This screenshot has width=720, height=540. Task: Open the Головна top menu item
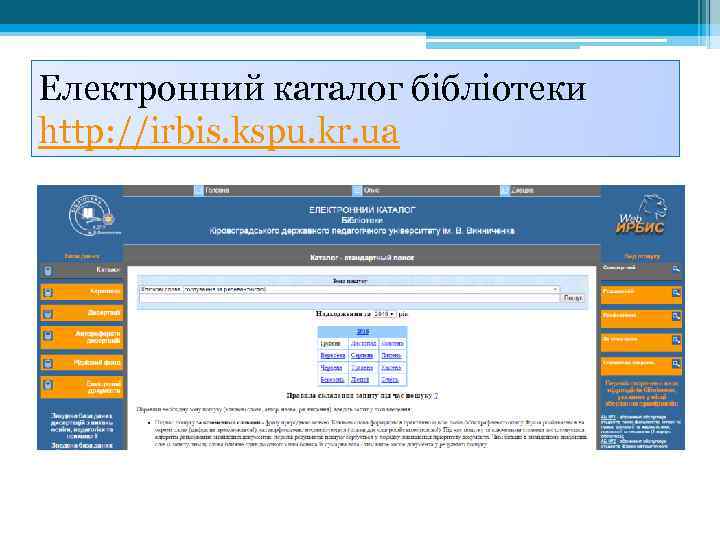pyautogui.click(x=217, y=190)
